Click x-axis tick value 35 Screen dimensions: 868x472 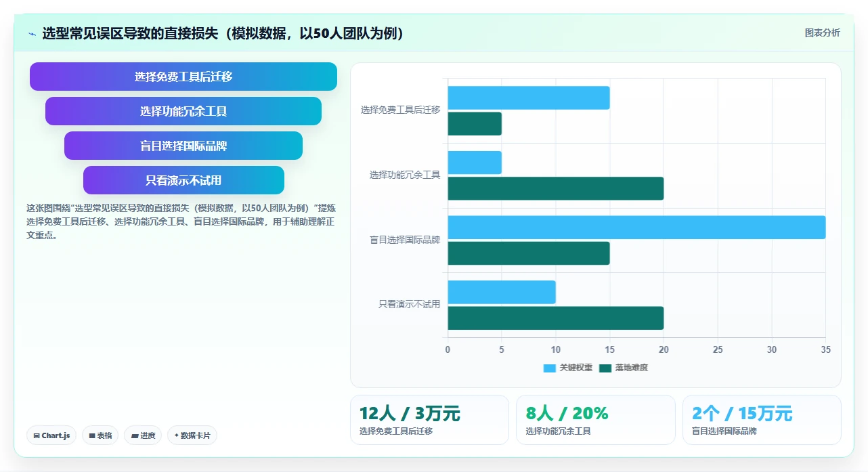[x=825, y=349]
